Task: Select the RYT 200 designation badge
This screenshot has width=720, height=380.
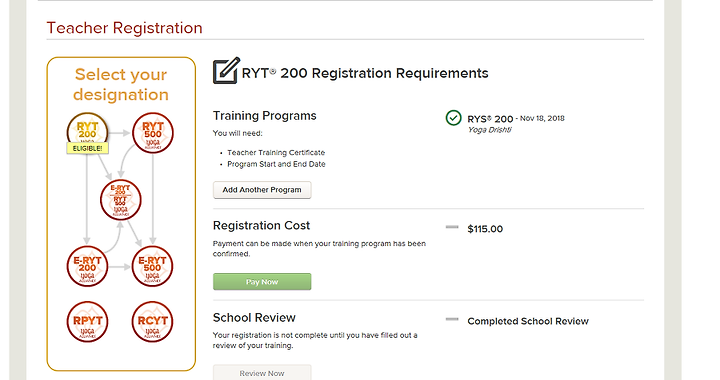Action: [x=87, y=133]
